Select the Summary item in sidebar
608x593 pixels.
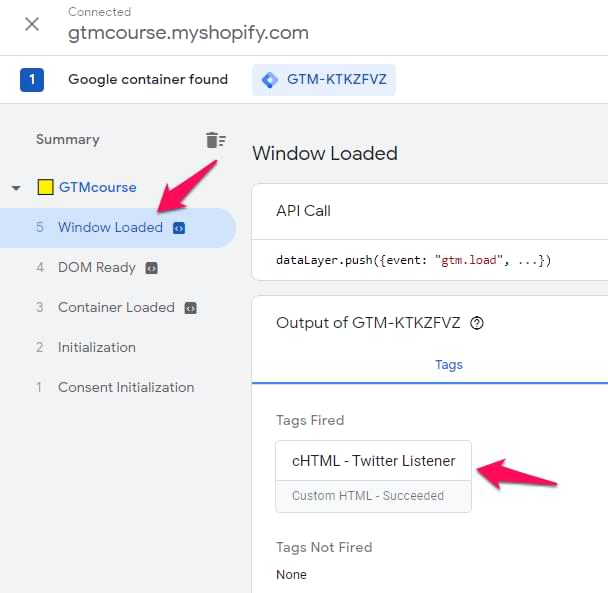point(68,140)
